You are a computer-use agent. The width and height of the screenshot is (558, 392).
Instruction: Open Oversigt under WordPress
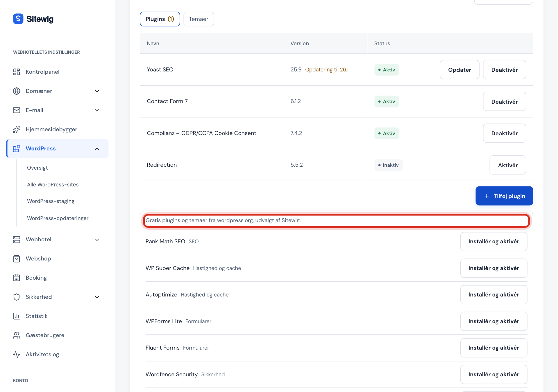(x=37, y=168)
